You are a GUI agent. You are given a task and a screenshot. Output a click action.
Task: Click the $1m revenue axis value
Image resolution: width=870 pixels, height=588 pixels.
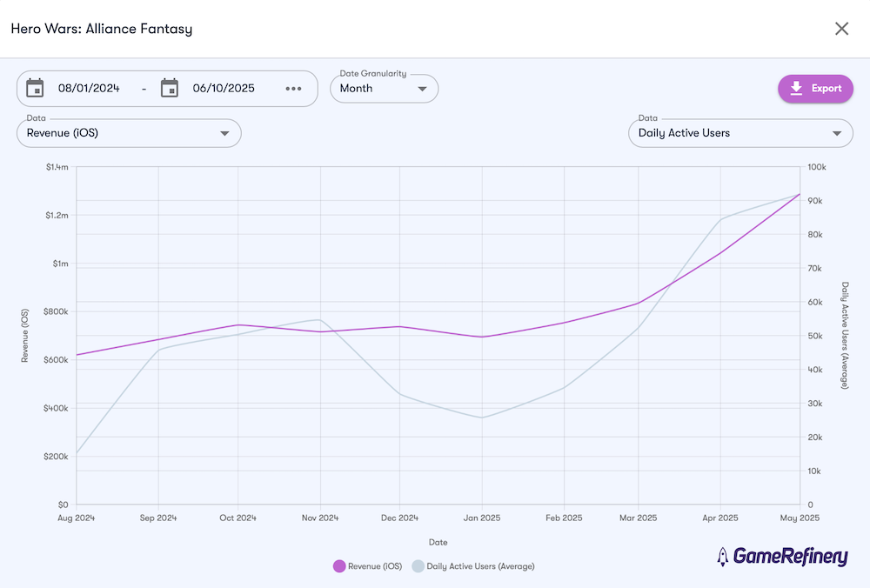pos(61,264)
